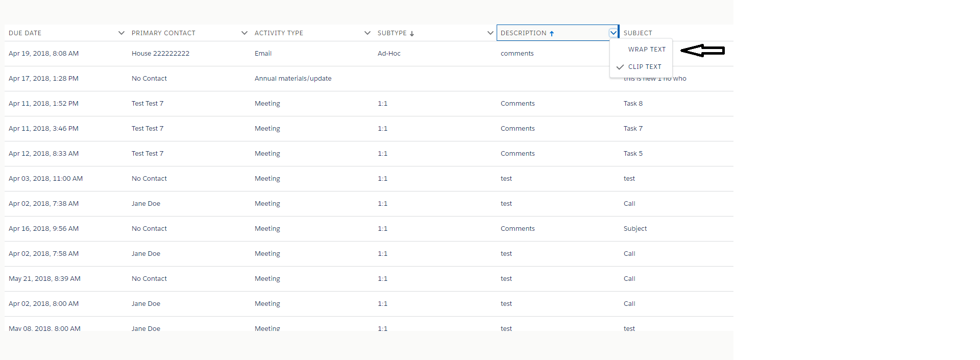The height and width of the screenshot is (360, 980).
Task: Collapse the Description column dropdown chevron
Action: coord(613,33)
